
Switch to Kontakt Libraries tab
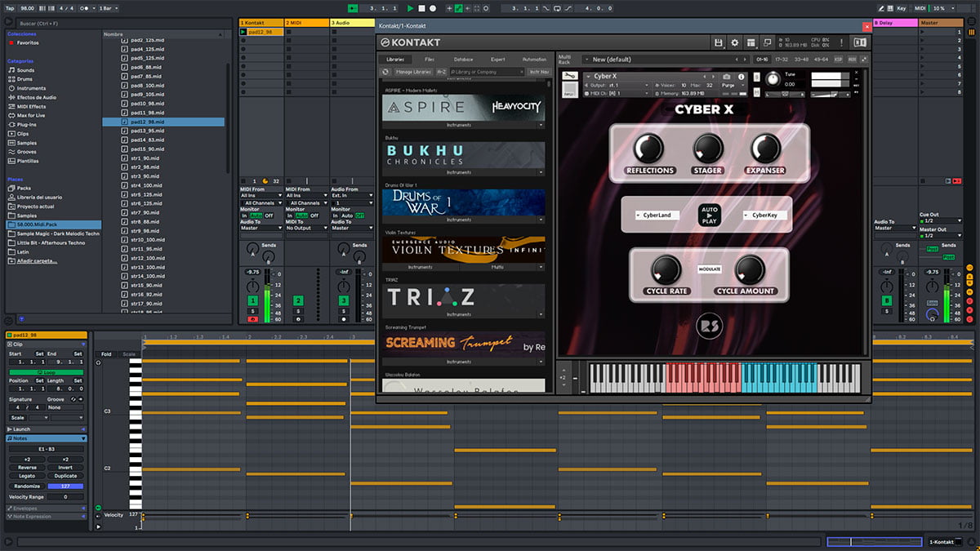point(395,60)
